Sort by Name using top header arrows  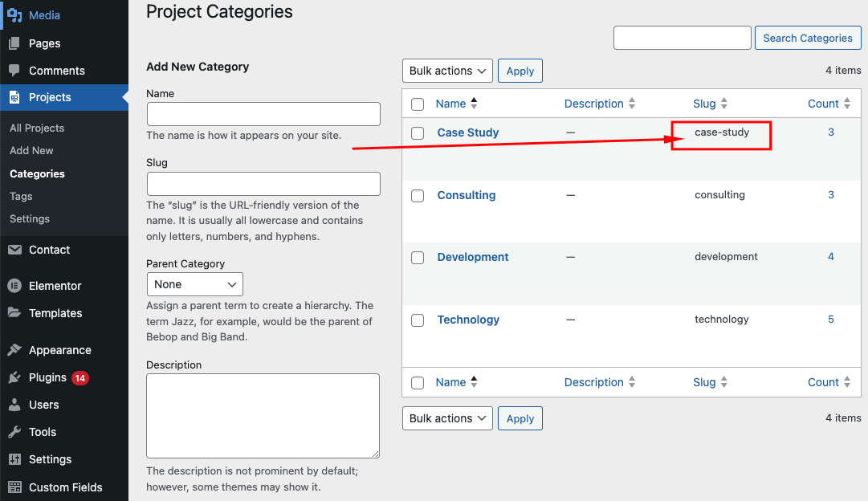(474, 104)
